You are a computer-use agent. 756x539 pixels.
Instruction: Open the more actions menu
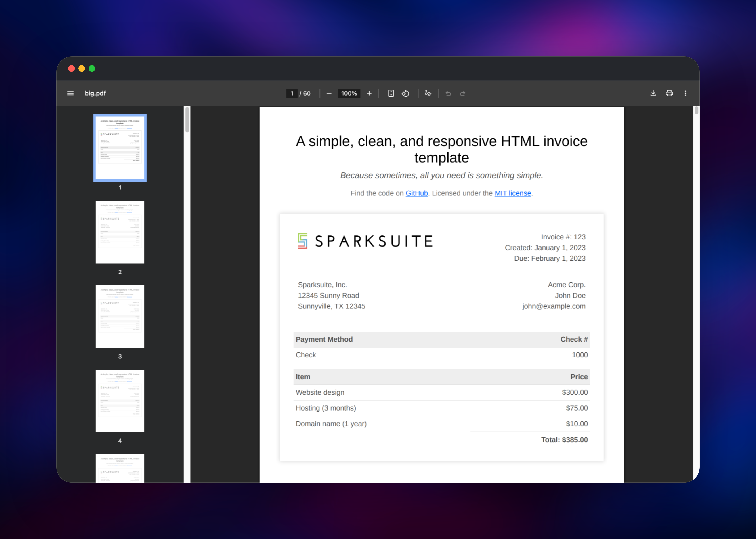(x=685, y=93)
